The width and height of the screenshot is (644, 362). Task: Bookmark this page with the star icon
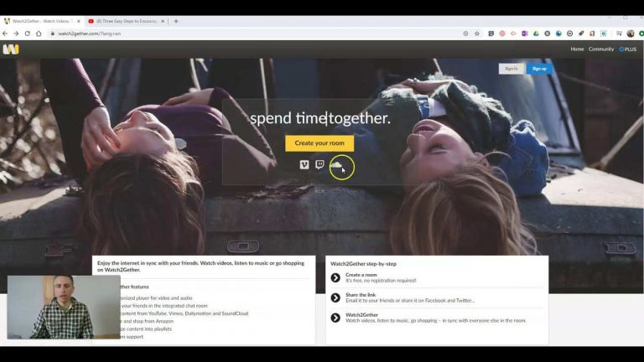pos(477,34)
